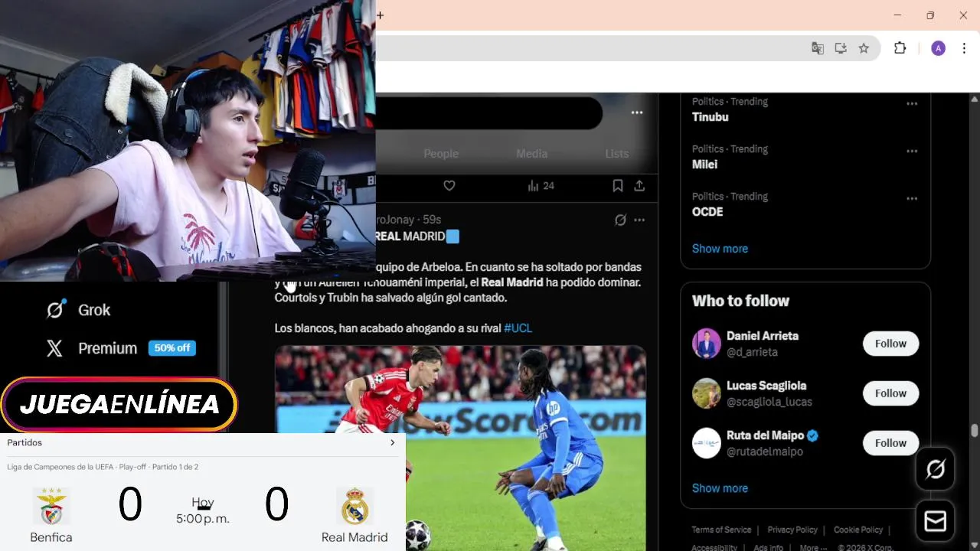Click the install app icon in address bar
The height and width of the screenshot is (551, 980).
tap(841, 48)
